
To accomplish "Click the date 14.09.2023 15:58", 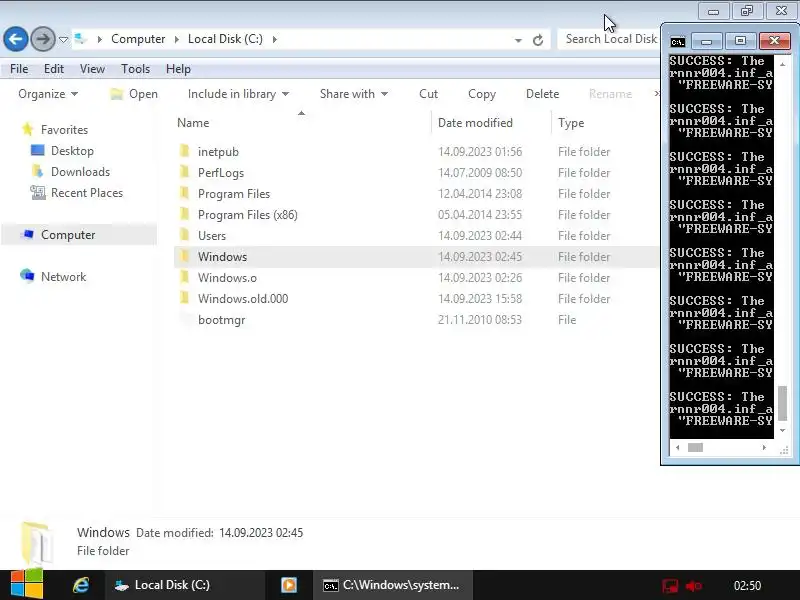I will 480,298.
